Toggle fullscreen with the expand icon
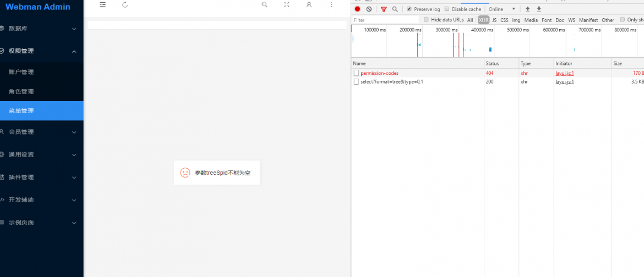 (x=287, y=4)
